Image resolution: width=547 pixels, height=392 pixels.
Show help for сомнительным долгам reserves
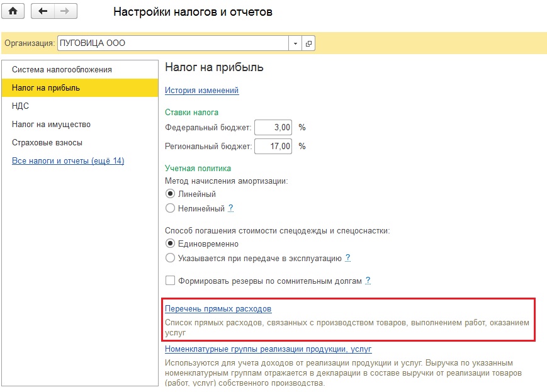click(368, 281)
